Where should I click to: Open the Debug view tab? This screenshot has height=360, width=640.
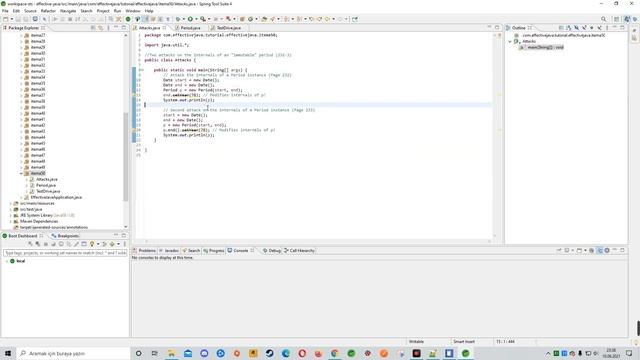[272, 250]
